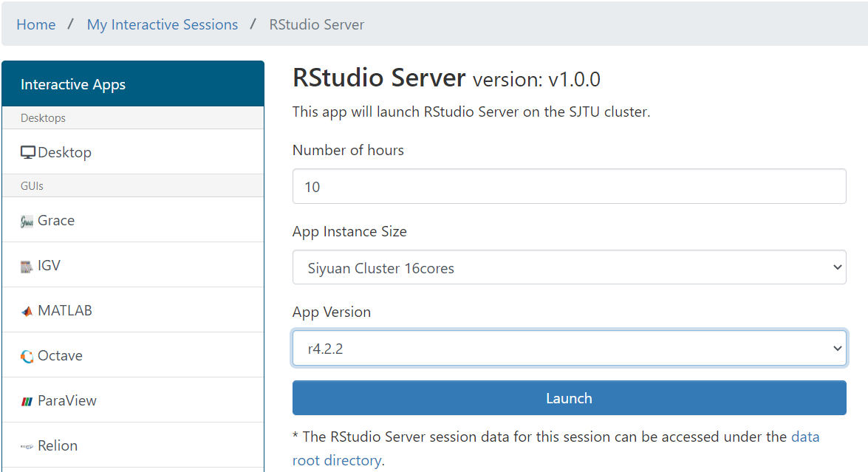
Task: Click the Interactive Apps header
Action: 133,83
